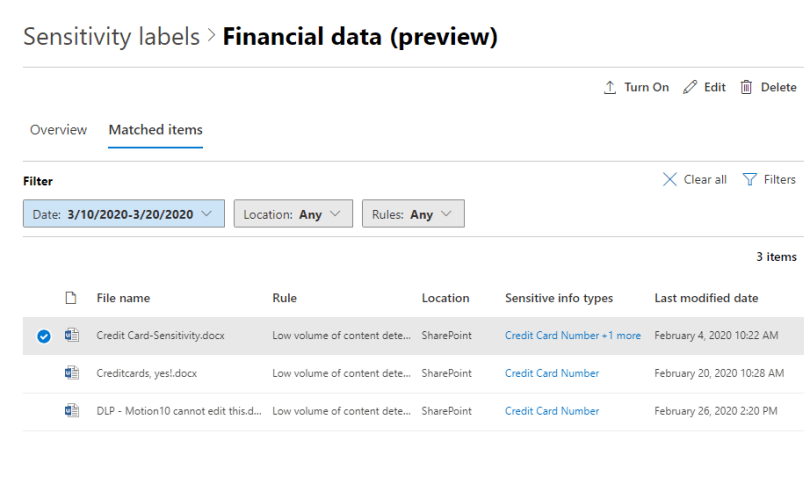Switch to the Overview tab
The height and width of the screenshot is (477, 810).
click(58, 130)
